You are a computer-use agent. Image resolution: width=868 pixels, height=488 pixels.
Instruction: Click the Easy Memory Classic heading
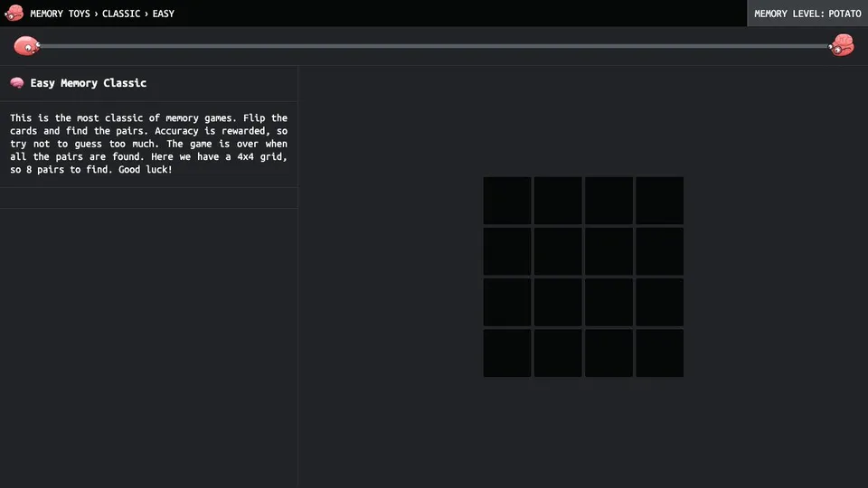click(x=89, y=83)
